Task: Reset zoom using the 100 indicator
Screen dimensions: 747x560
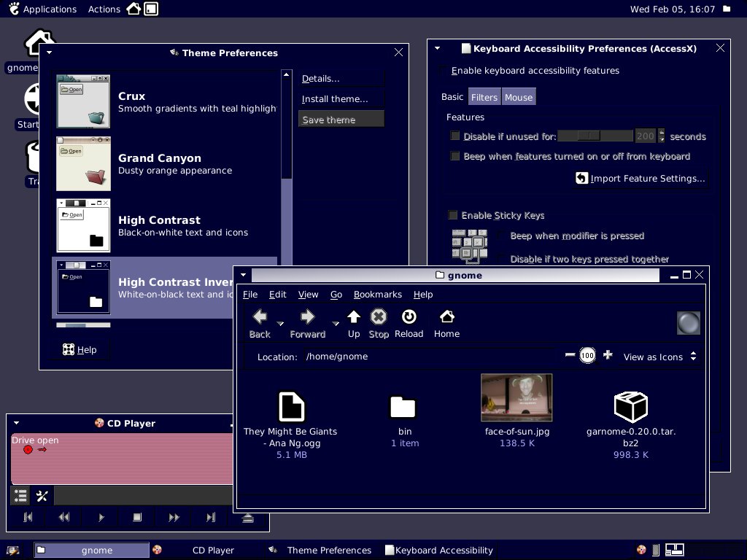Action: [x=587, y=355]
